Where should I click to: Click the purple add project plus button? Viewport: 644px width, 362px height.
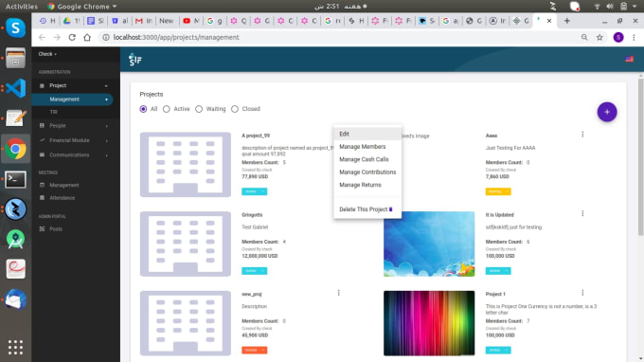[607, 112]
